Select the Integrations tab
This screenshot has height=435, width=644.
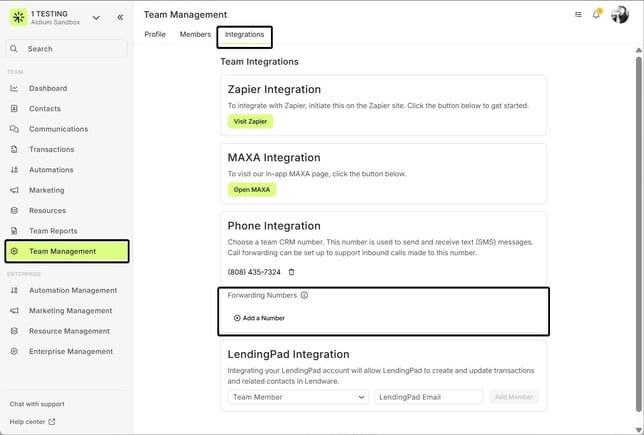(x=245, y=35)
